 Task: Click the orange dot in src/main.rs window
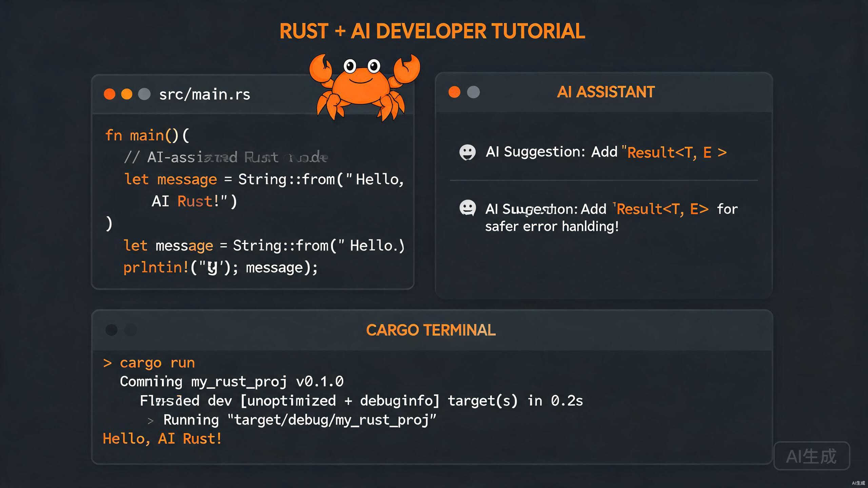click(x=127, y=94)
